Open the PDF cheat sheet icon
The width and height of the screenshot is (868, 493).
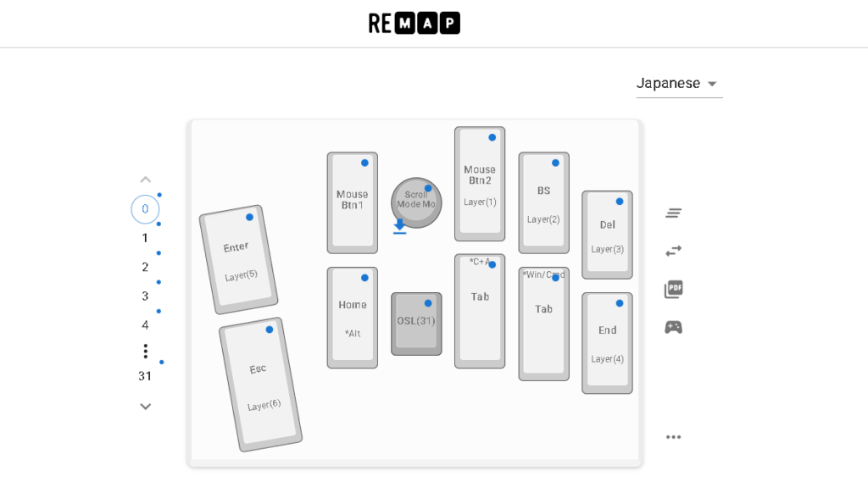673,290
